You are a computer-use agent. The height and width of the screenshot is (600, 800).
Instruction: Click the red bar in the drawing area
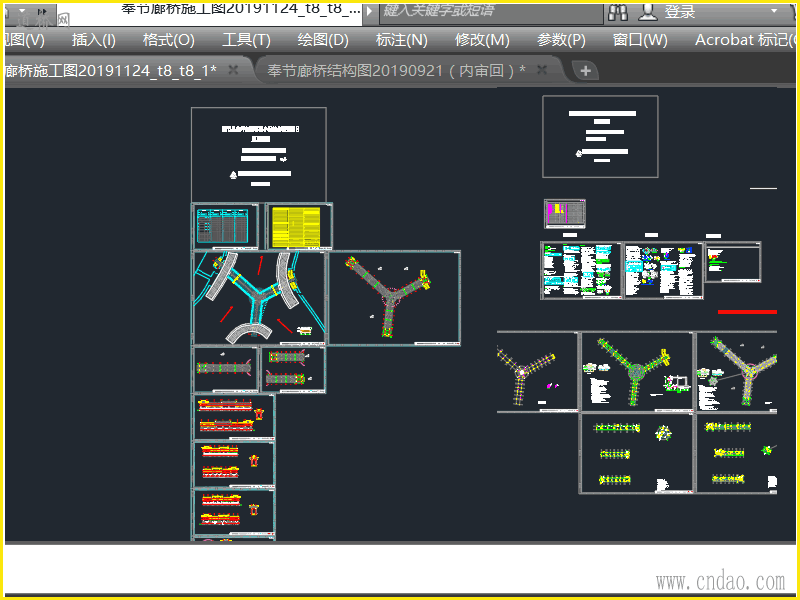(747, 312)
